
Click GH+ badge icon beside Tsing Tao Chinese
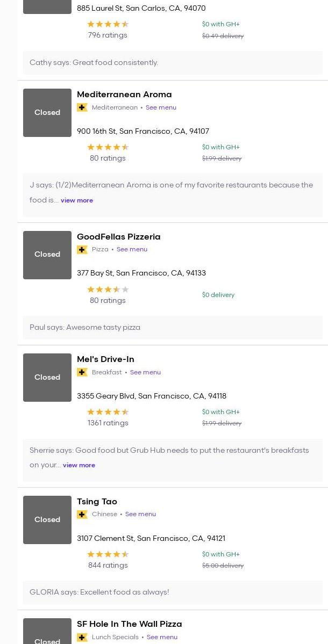point(82,515)
